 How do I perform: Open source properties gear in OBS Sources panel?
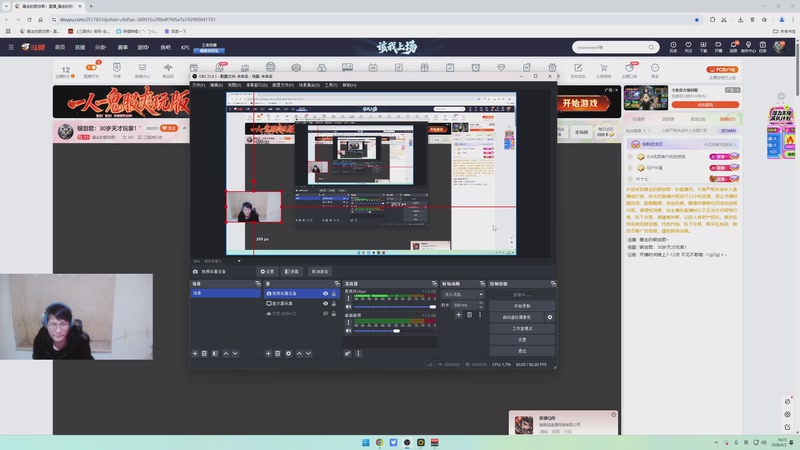click(288, 353)
